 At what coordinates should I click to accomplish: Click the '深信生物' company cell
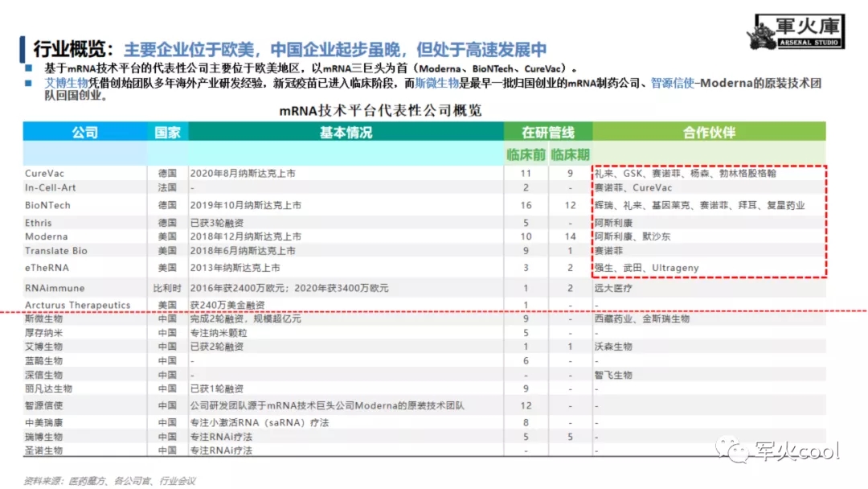coord(43,375)
